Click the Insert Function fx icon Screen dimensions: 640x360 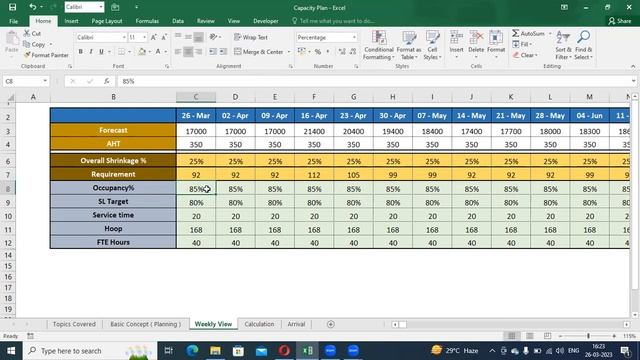click(x=107, y=81)
